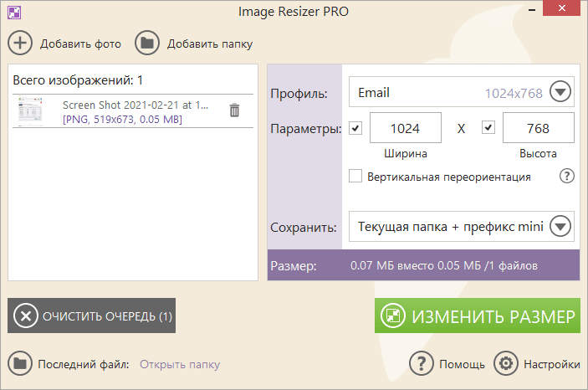Delete the queued screenshot with the trash icon

tap(234, 110)
